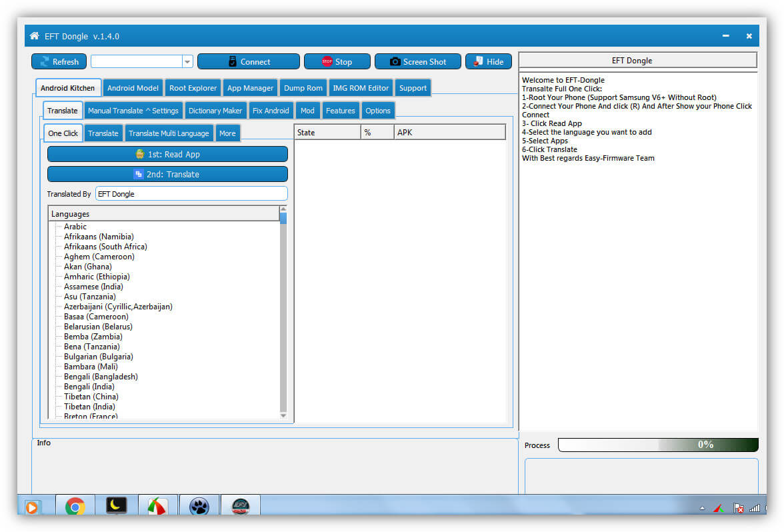Switch to Translate Multi Language tab
This screenshot has height=532, width=784.
(169, 133)
